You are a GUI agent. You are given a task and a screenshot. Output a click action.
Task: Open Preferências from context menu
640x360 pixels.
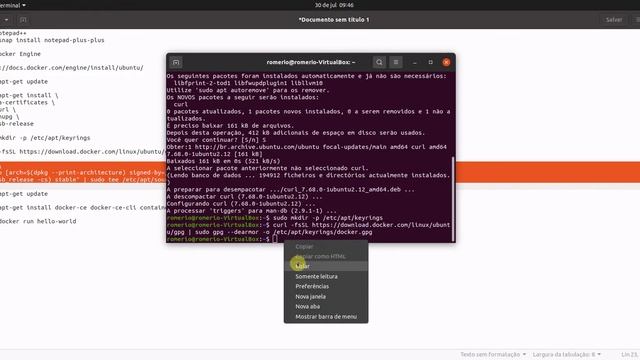[326, 287]
